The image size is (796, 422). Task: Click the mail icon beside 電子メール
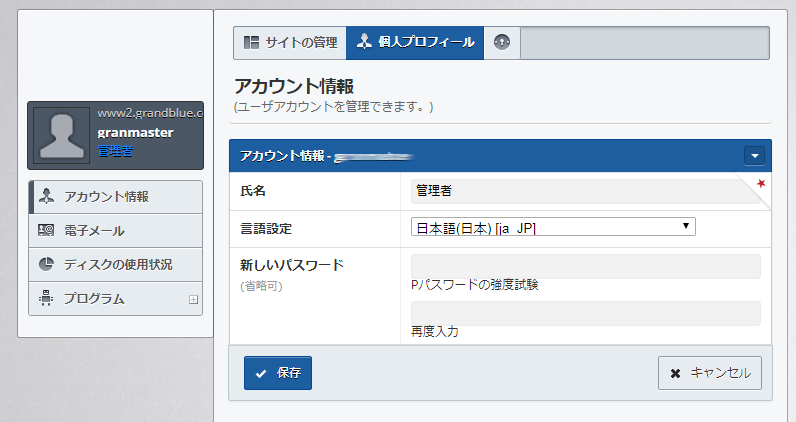[x=46, y=231]
